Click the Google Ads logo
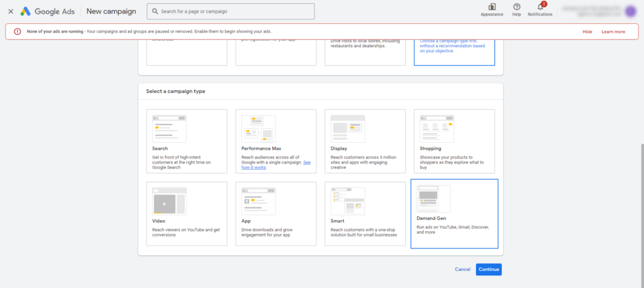644x288 pixels. 25,11
